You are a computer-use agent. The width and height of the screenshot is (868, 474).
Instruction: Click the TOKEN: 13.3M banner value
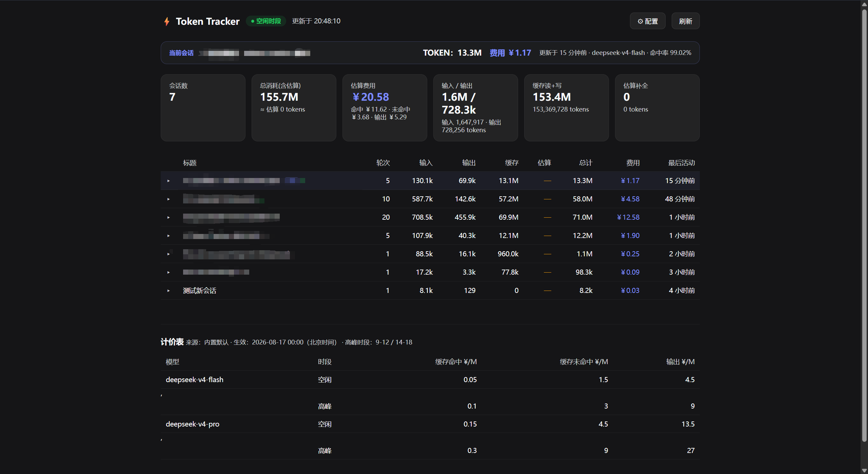[x=452, y=53]
